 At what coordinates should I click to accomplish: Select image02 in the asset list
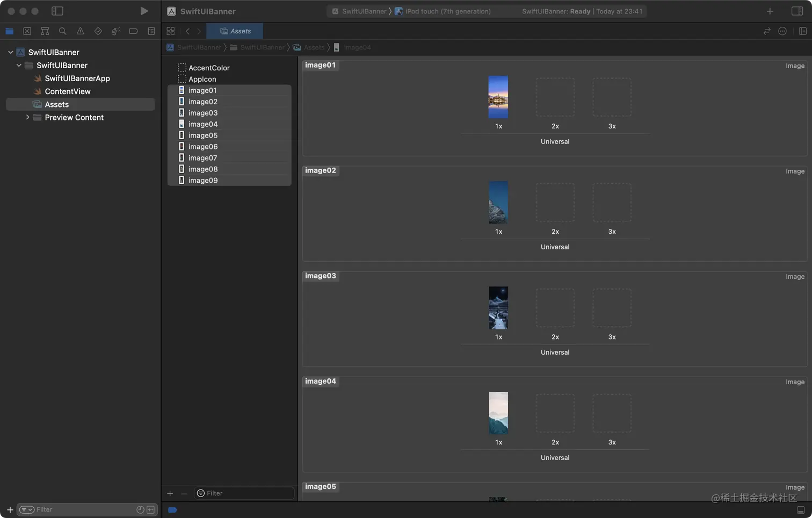230,102
